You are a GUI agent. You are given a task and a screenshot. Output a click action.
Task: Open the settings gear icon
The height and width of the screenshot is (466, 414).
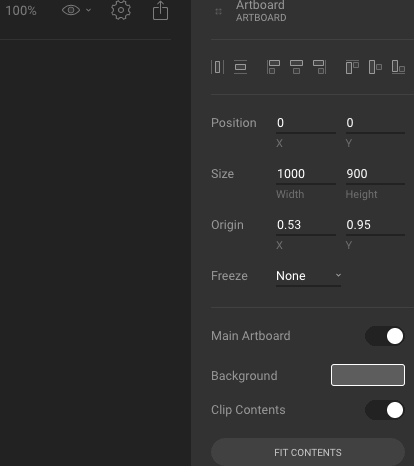pos(121,10)
